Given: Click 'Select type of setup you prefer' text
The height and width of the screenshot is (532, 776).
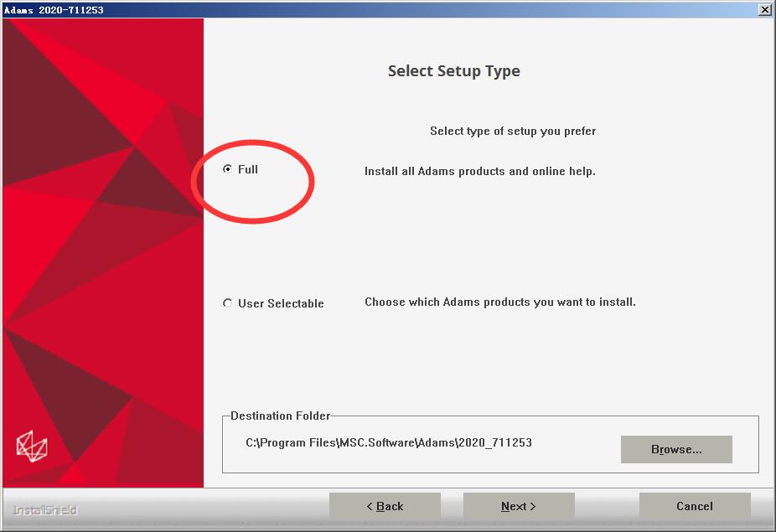Looking at the screenshot, I should pyautogui.click(x=513, y=132).
